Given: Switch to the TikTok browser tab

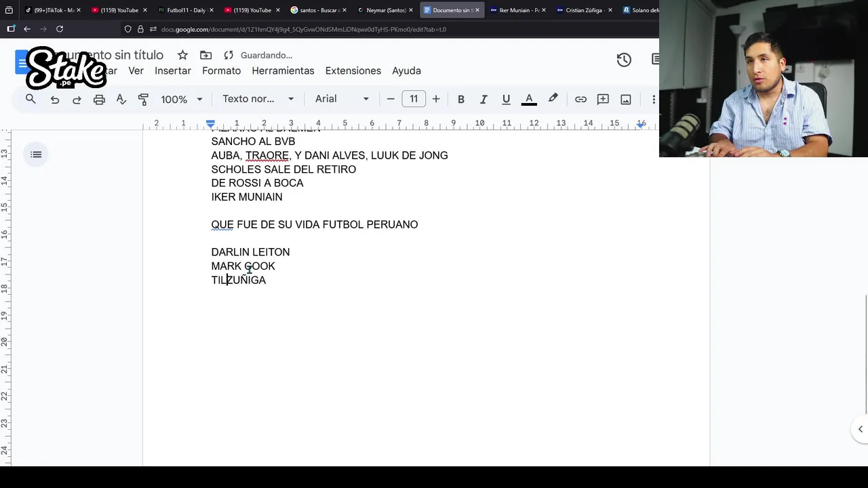Looking at the screenshot, I should [x=53, y=10].
